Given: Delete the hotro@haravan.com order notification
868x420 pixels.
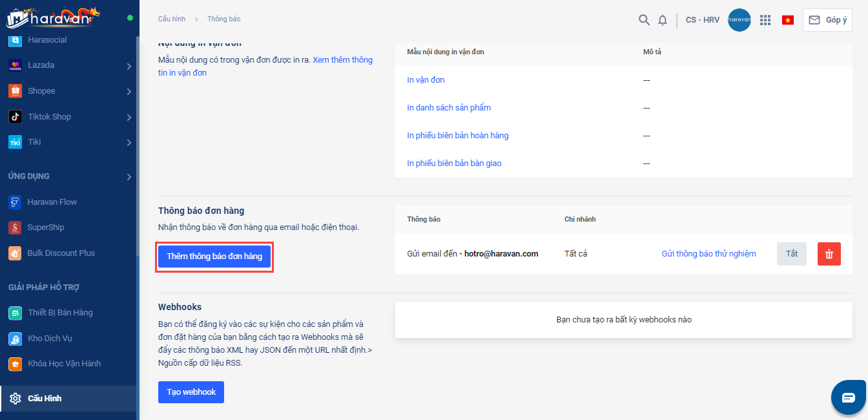Looking at the screenshot, I should [x=829, y=254].
